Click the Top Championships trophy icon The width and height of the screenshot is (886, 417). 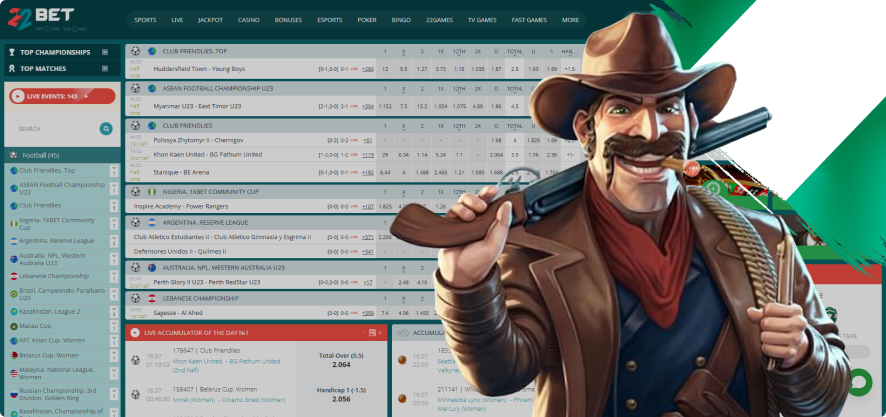coord(12,52)
